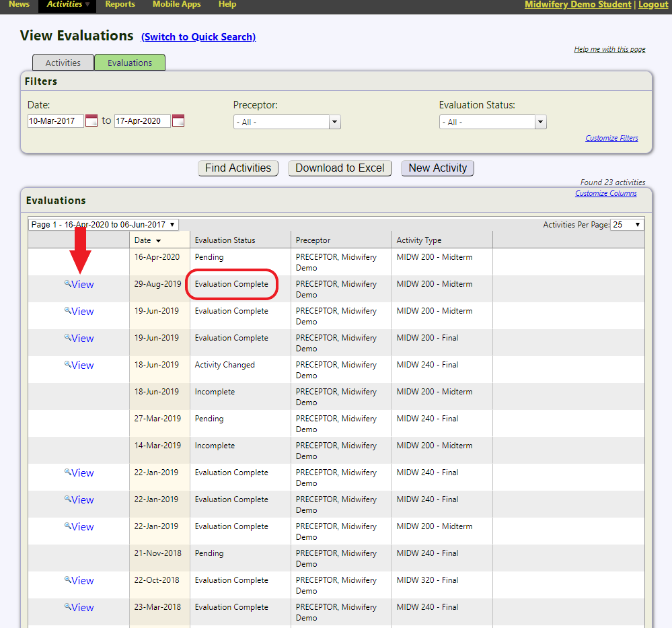Sort by the Activity Type column header

coord(418,241)
